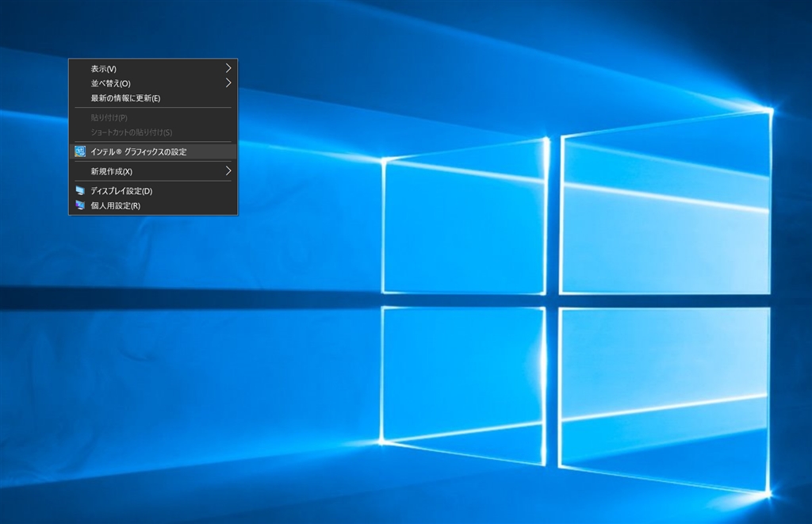Expand the arrow next to 新規作成(X)
Screen dimensions: 812x524
228,171
